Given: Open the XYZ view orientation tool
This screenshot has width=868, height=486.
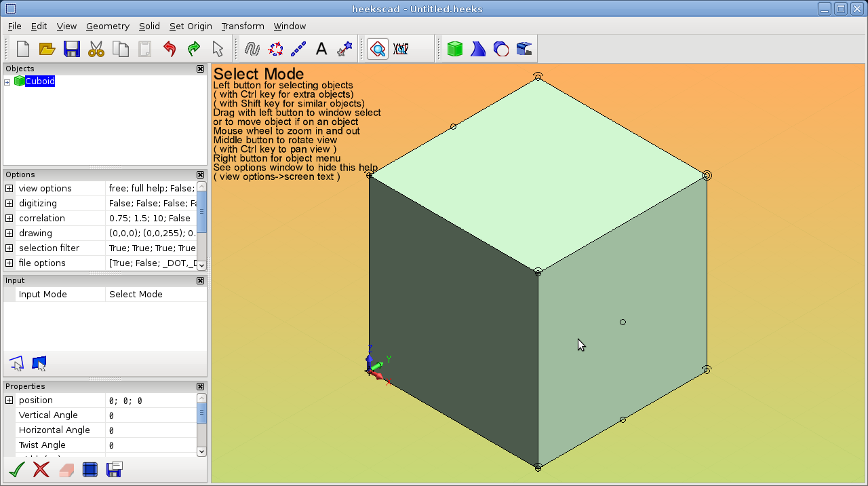Looking at the screenshot, I should tap(401, 49).
